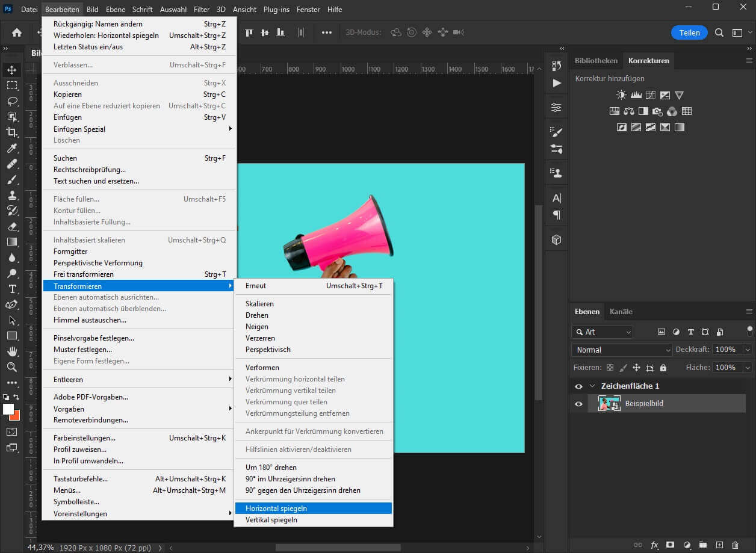Select the Move tool
The height and width of the screenshot is (553, 756).
[x=13, y=69]
